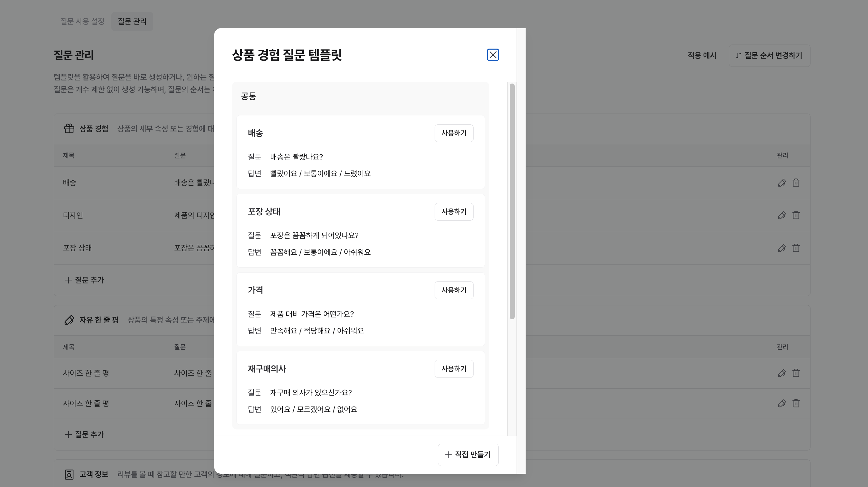Use the 재구매의사 template with 사용하기
This screenshot has height=487, width=868.
pos(453,368)
